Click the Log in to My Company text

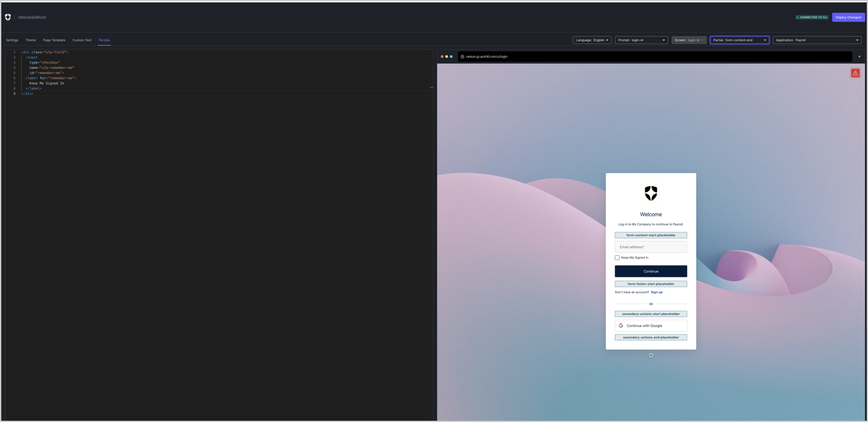pyautogui.click(x=651, y=224)
